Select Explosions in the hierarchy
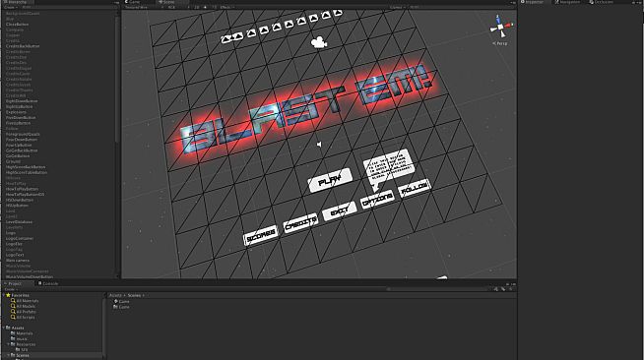The height and width of the screenshot is (360, 644). tap(16, 112)
